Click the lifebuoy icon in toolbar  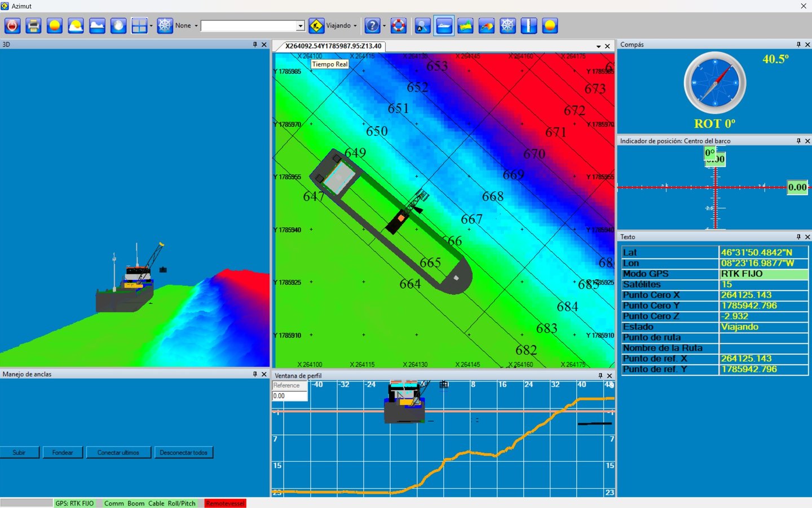399,25
